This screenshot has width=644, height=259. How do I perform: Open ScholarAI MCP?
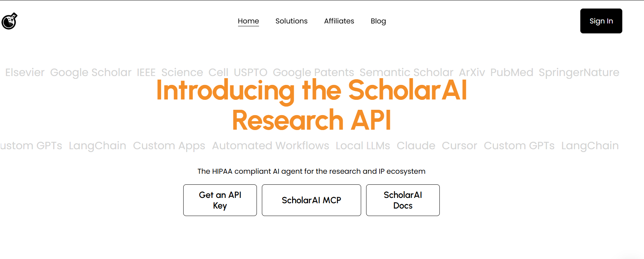pos(311,200)
